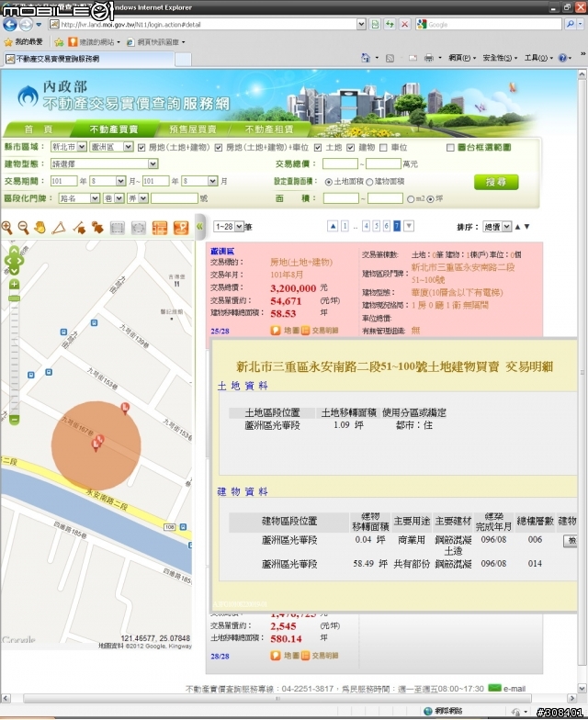The height and width of the screenshot is (720, 588).
Task: Switch to 首頁 tab
Action: coord(39,129)
